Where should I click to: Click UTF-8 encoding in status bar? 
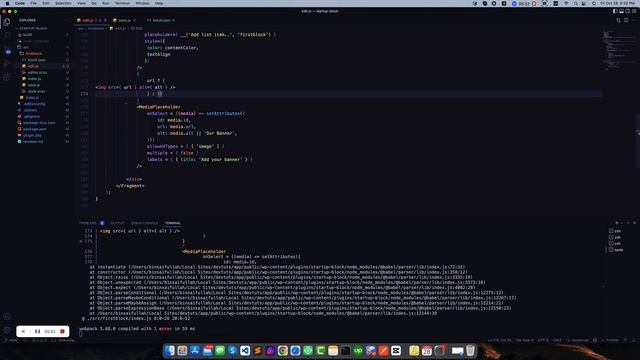543,340
